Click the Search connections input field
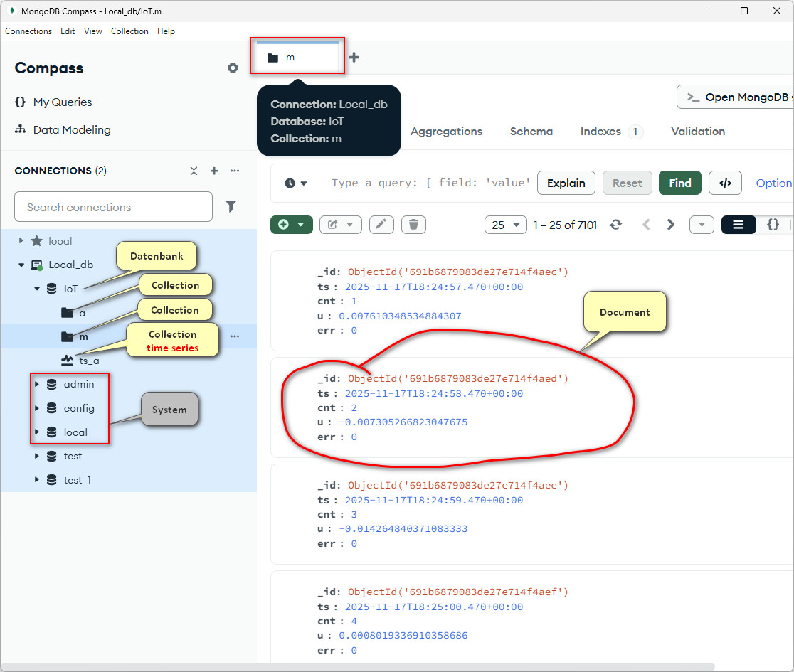This screenshot has width=794, height=672. tap(113, 207)
